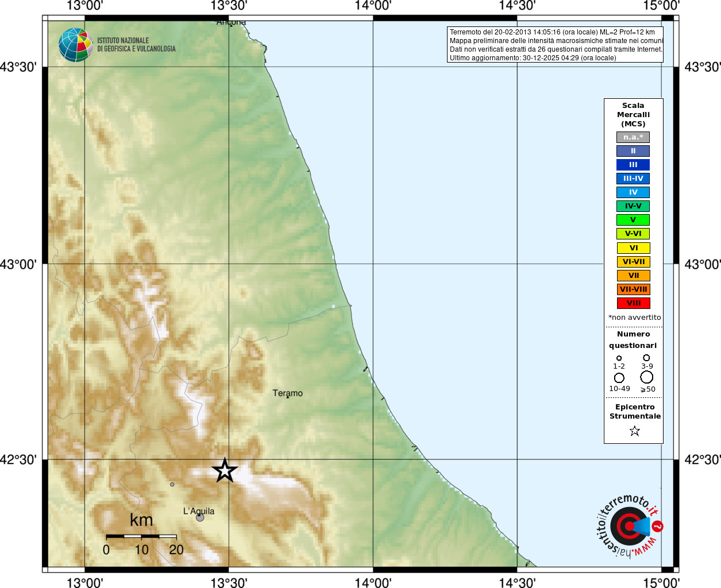Click the km scale bar
This screenshot has height=588, width=721.
(x=141, y=536)
